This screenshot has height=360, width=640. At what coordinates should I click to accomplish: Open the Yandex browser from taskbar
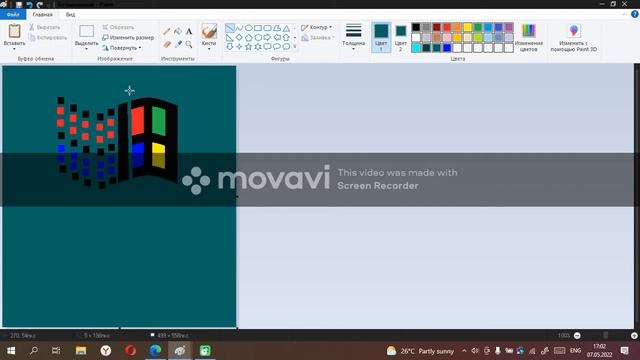point(106,351)
